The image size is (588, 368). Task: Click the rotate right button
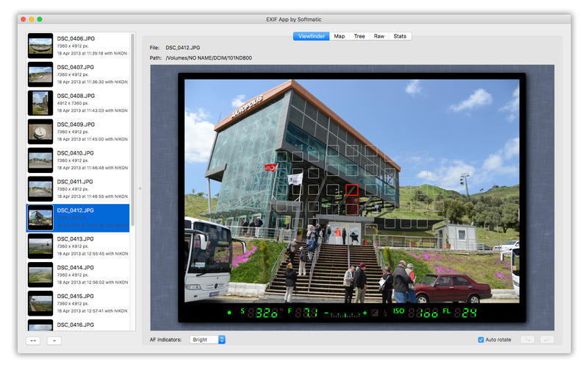546,339
